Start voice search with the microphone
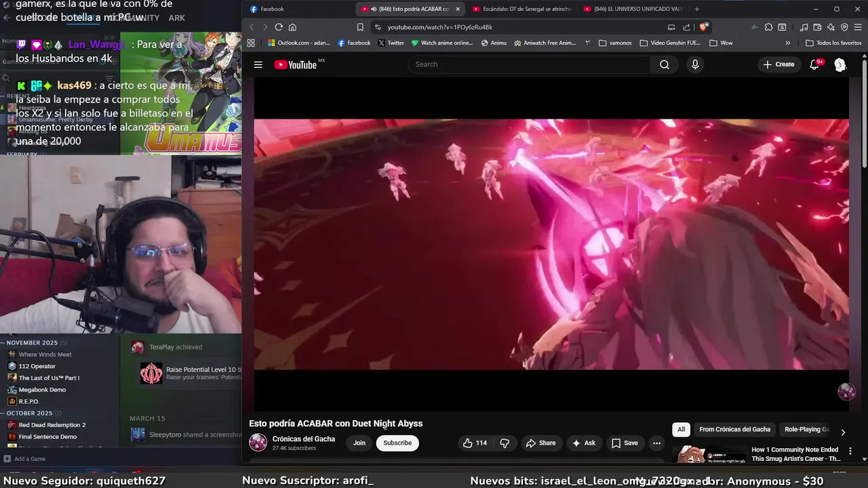 (695, 64)
